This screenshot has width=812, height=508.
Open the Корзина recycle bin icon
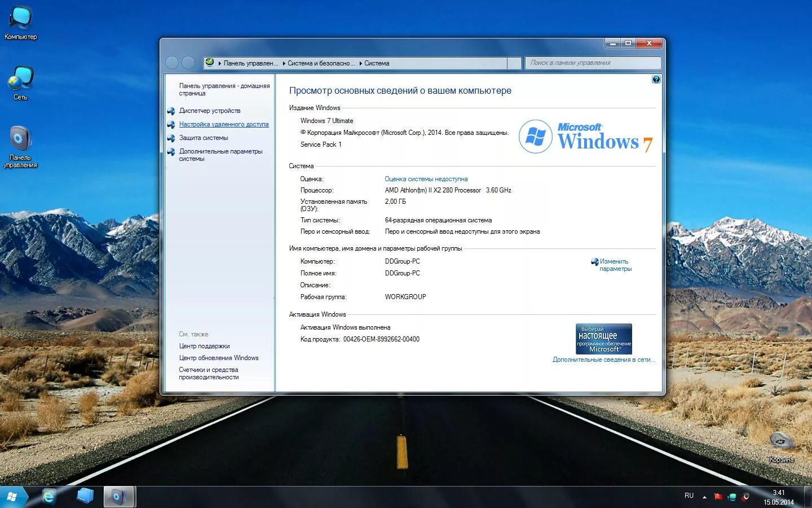point(782,447)
